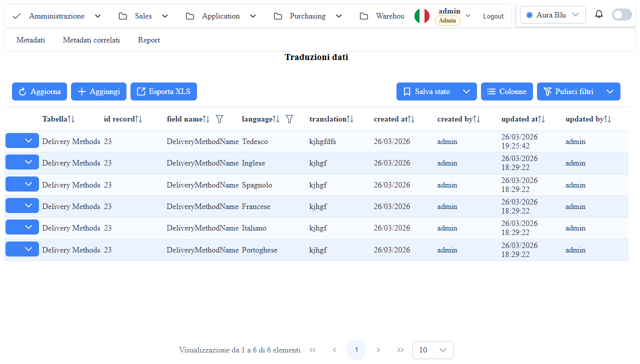This screenshot has width=640, height=364.
Task: Click the language column filter funnel icon
Action: tap(289, 119)
